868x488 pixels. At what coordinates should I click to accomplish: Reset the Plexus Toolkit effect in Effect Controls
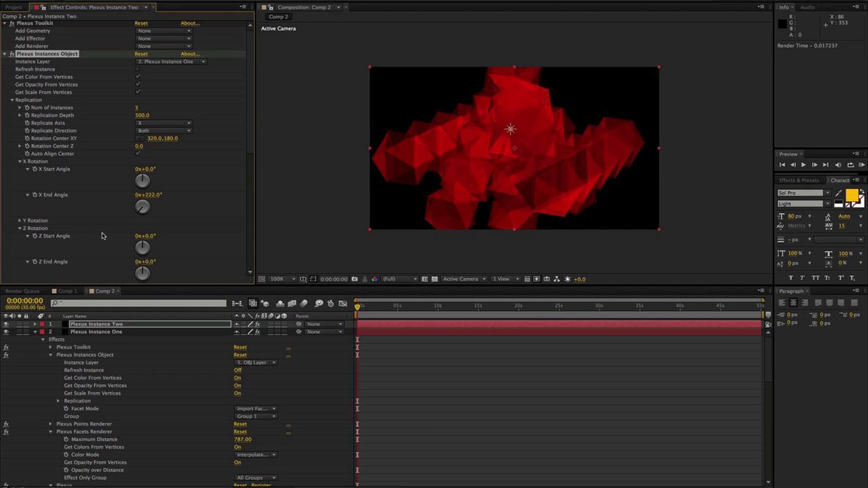141,23
